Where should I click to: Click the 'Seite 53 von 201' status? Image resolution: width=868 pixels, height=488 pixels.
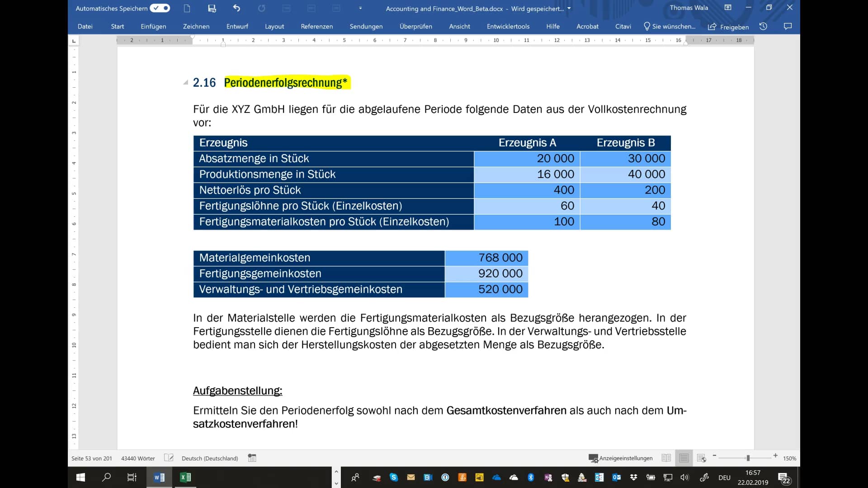92,458
